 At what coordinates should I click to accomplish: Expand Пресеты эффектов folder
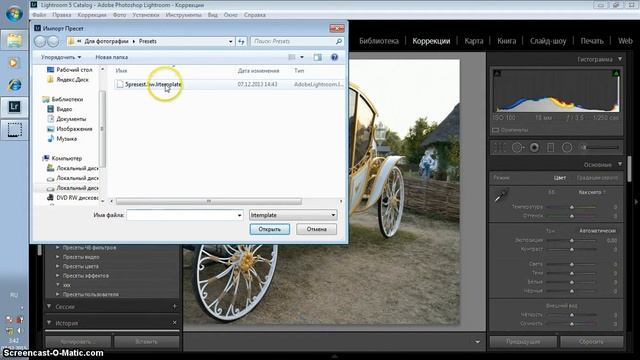(x=58, y=276)
